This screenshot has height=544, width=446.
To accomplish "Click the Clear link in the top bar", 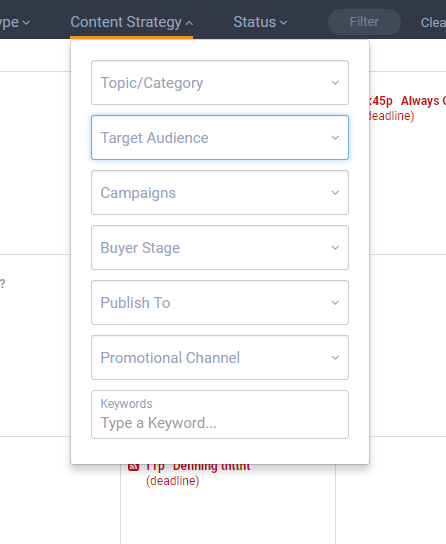I will (x=433, y=23).
